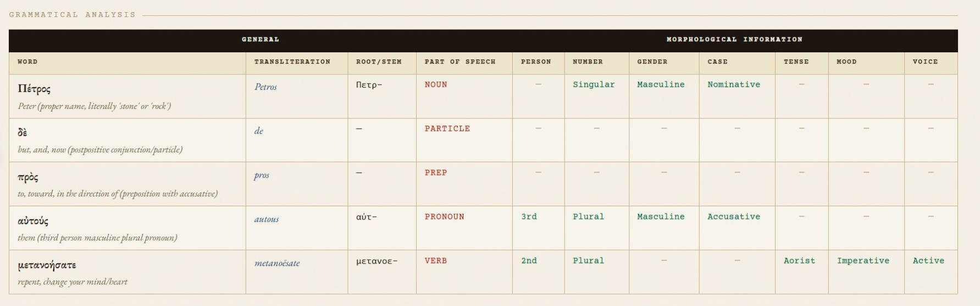Click the PART OF SPEECH column header
Screen dimensions: 980x306
(459, 62)
